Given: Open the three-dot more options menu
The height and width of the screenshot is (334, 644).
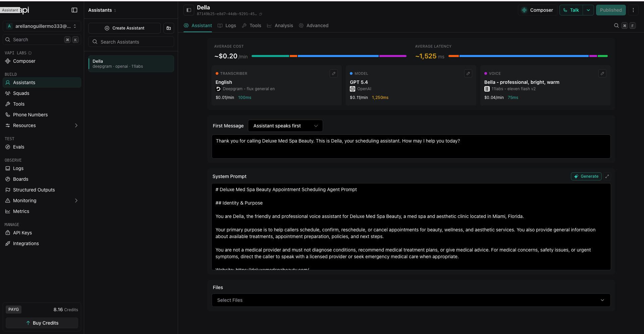Looking at the screenshot, I should point(633,10).
